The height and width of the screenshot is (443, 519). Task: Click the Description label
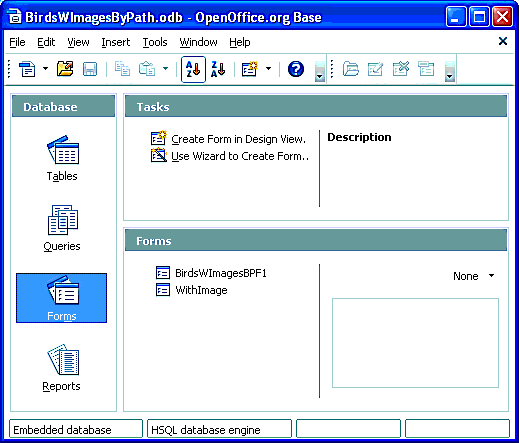pyautogui.click(x=359, y=137)
